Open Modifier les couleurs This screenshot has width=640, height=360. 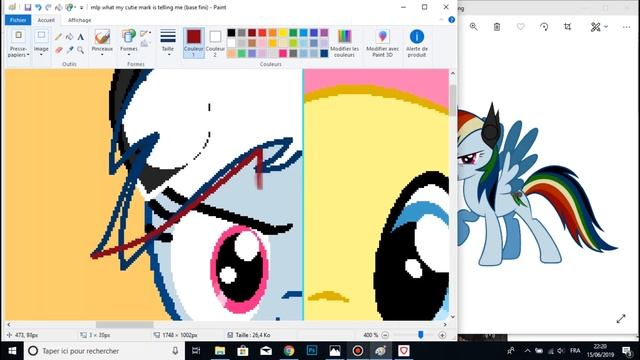(x=344, y=43)
